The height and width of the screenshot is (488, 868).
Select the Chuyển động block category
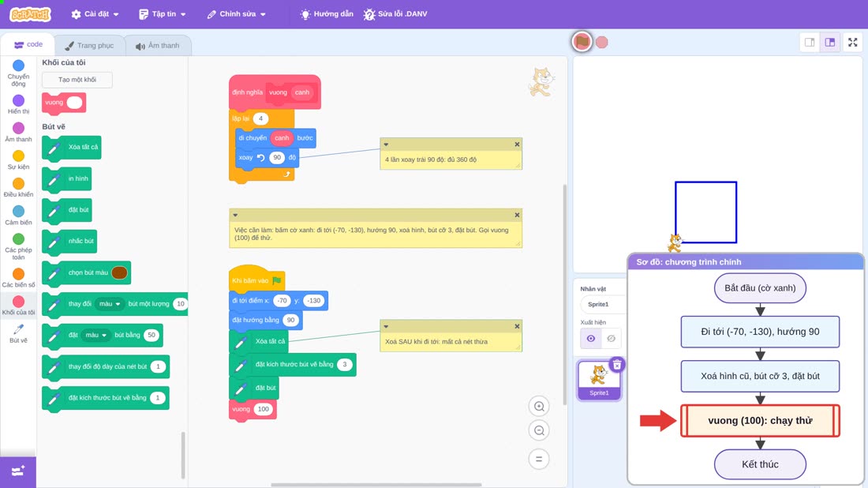pos(18,73)
